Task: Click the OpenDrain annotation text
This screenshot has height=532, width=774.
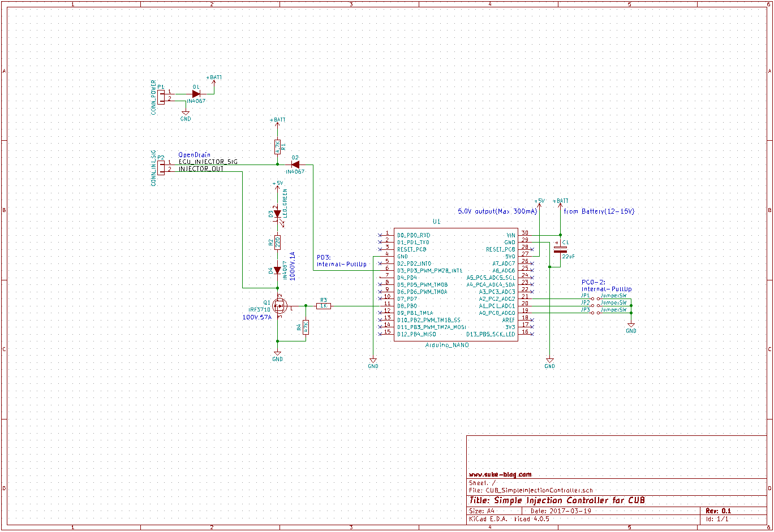Action: click(x=194, y=155)
